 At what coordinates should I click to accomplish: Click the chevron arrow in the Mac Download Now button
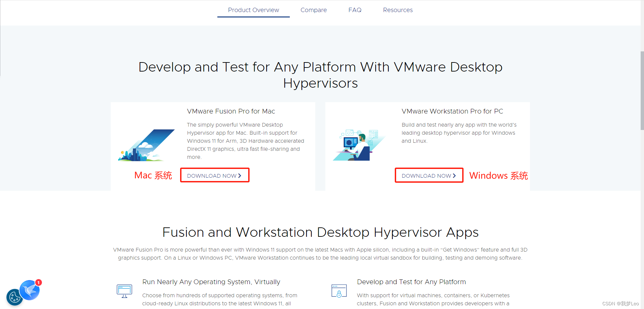coord(239,176)
